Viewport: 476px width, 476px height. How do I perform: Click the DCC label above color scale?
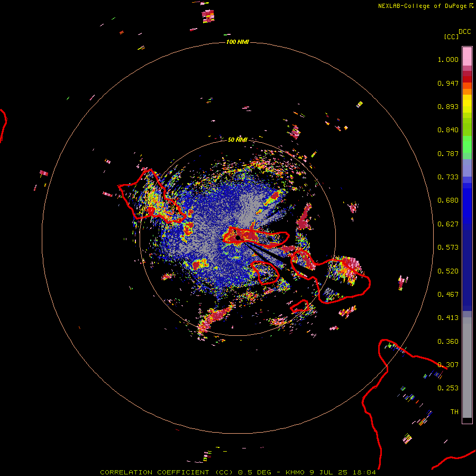pos(464,32)
